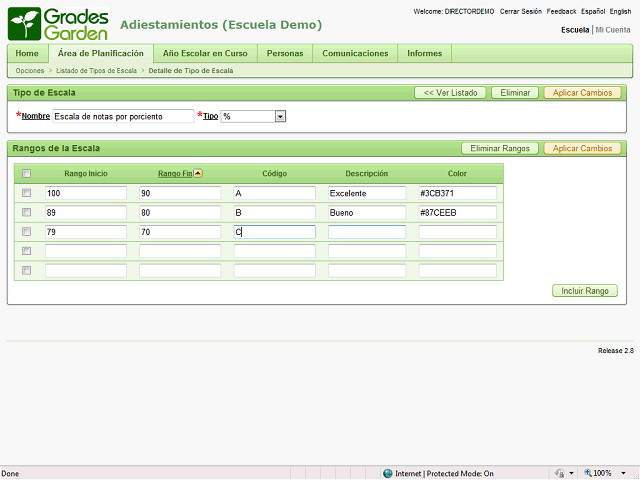Check the box for the 79-70 range row
The image size is (640, 480).
27,231
